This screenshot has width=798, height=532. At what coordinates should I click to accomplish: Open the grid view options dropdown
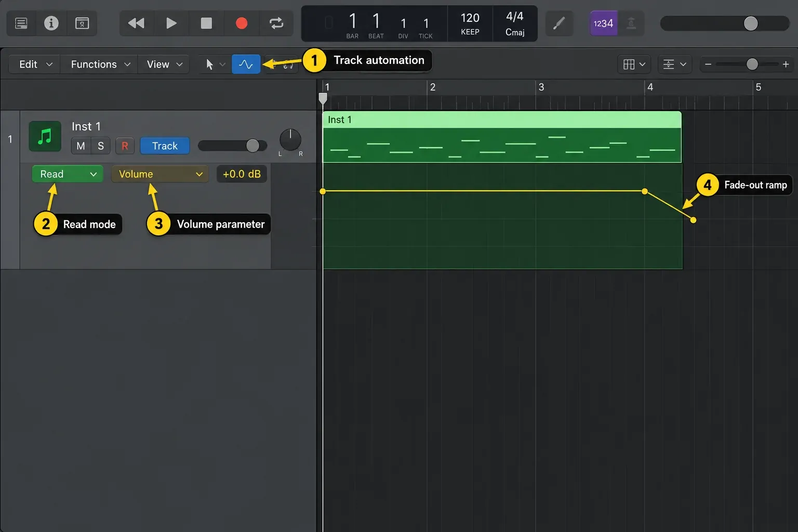[x=634, y=64]
